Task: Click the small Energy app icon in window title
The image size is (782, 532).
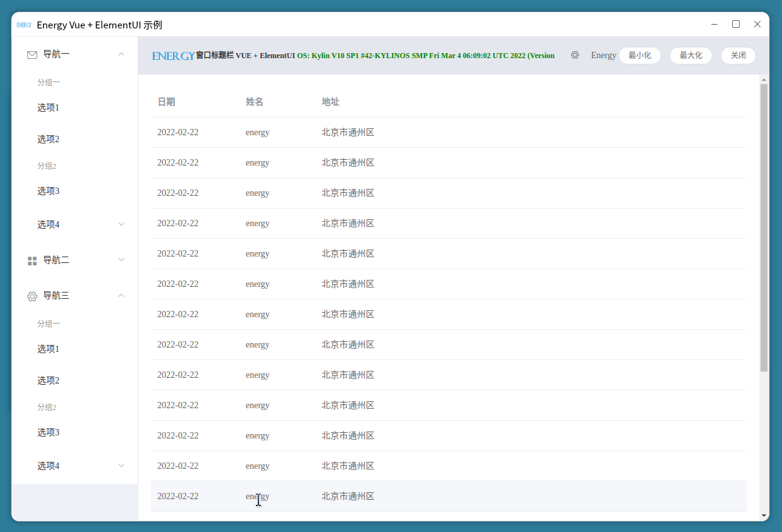Action: coord(24,25)
